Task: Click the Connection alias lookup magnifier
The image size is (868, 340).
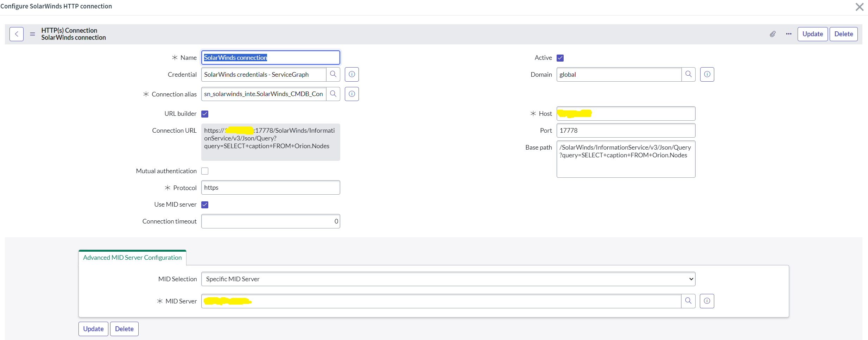Action: (333, 94)
